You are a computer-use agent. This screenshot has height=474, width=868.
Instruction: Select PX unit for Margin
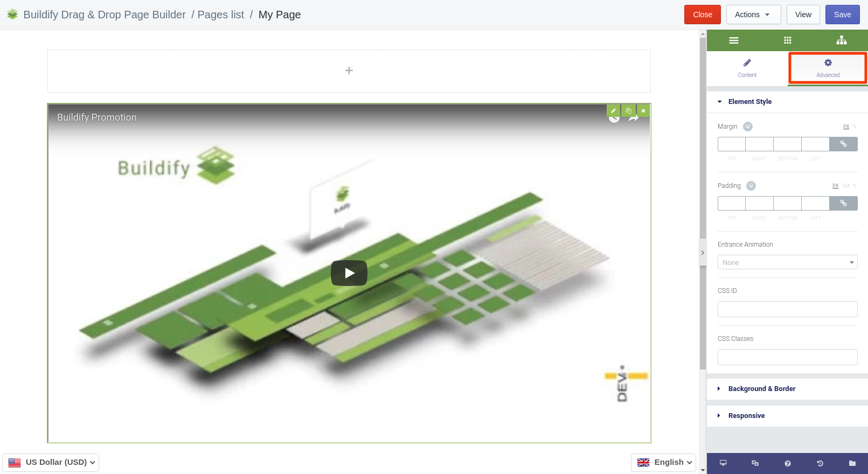pos(846,127)
